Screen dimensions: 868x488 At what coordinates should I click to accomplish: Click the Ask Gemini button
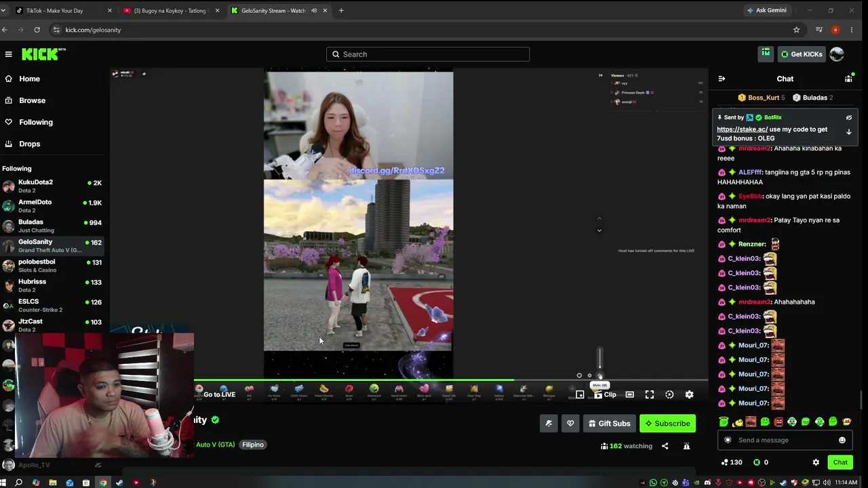tap(766, 10)
